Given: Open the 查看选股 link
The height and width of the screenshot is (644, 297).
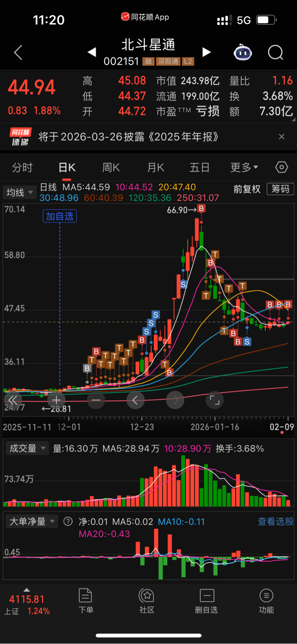Looking at the screenshot, I should [x=276, y=522].
